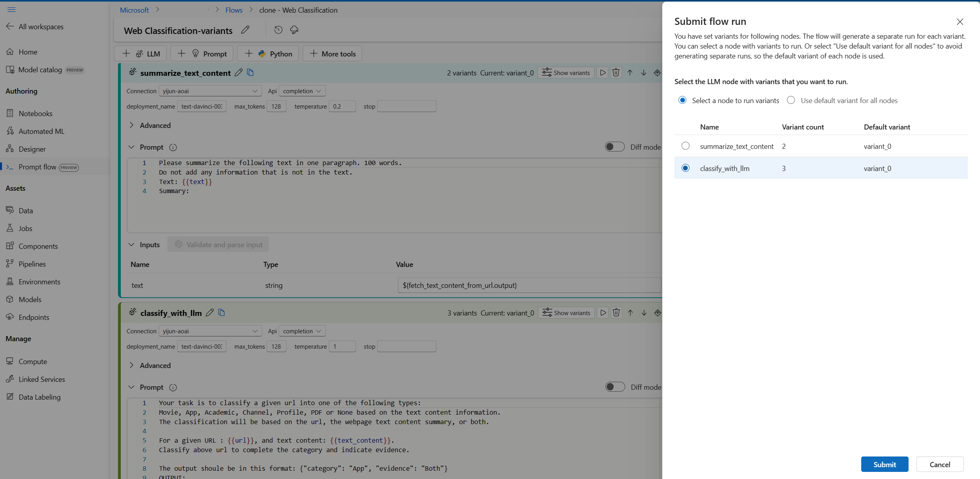Delete the classify_with_llm node via trash icon
Image resolution: width=980 pixels, height=479 pixels.
[616, 313]
